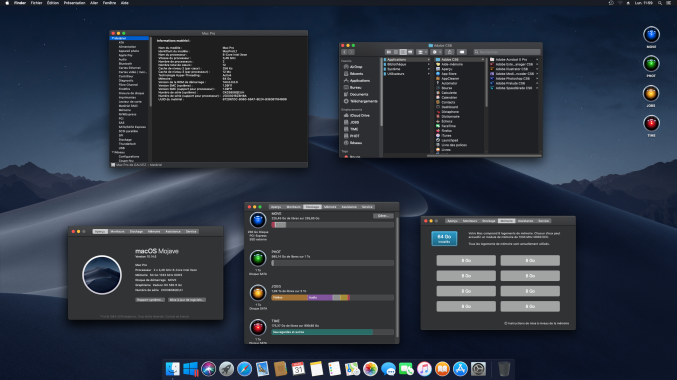677x380 pixels.
Task: Click the Rapport système button
Action: pos(150,300)
